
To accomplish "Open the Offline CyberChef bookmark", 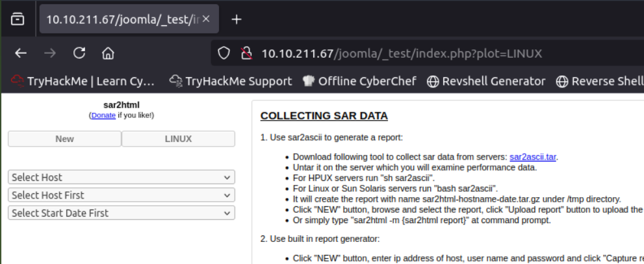I will [359, 81].
